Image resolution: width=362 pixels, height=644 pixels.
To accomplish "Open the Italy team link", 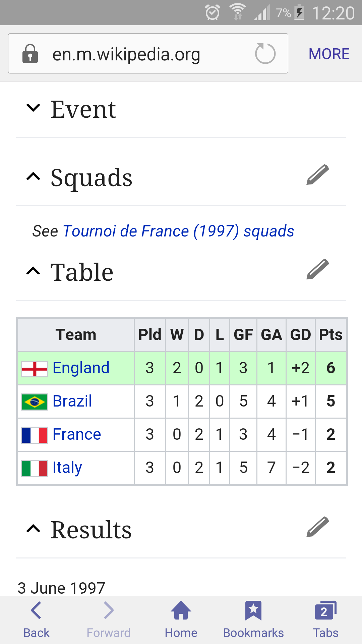I will tap(67, 468).
